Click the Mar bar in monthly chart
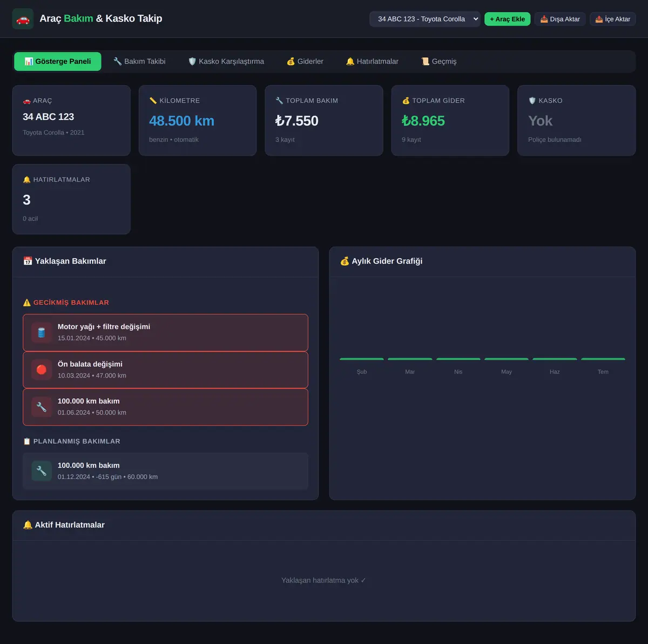 (x=410, y=359)
